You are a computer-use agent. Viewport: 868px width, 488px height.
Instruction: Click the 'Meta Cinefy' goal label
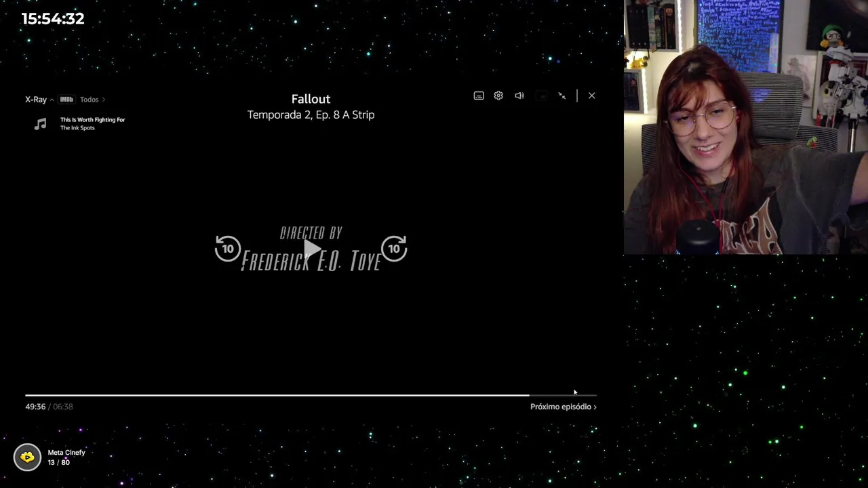click(x=66, y=453)
